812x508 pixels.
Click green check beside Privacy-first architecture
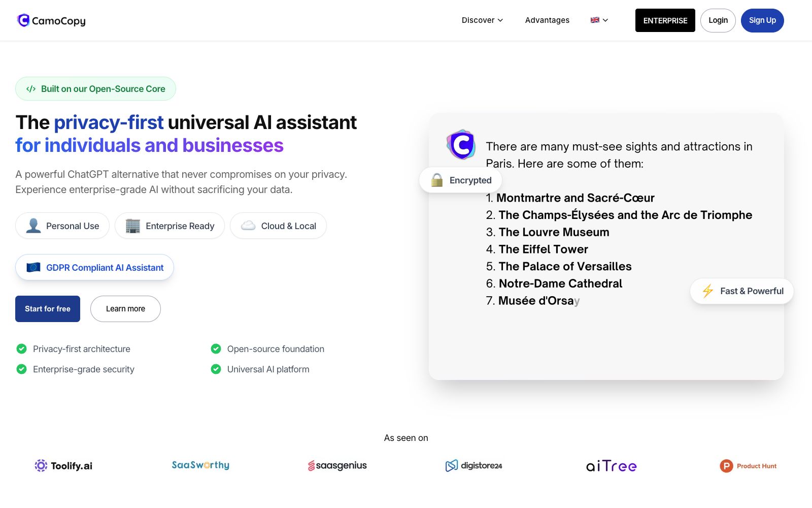pyautogui.click(x=21, y=348)
